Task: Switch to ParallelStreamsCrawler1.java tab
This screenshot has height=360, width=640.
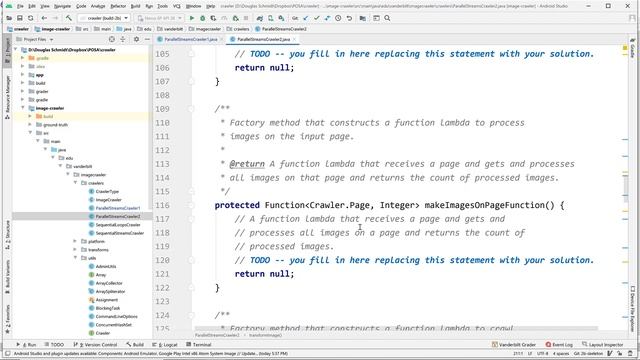Action: tap(190, 39)
